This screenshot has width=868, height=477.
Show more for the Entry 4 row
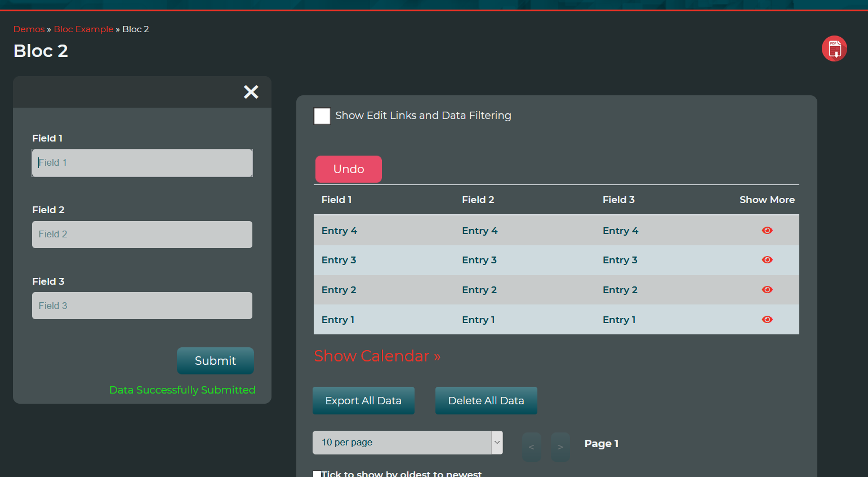tap(767, 231)
